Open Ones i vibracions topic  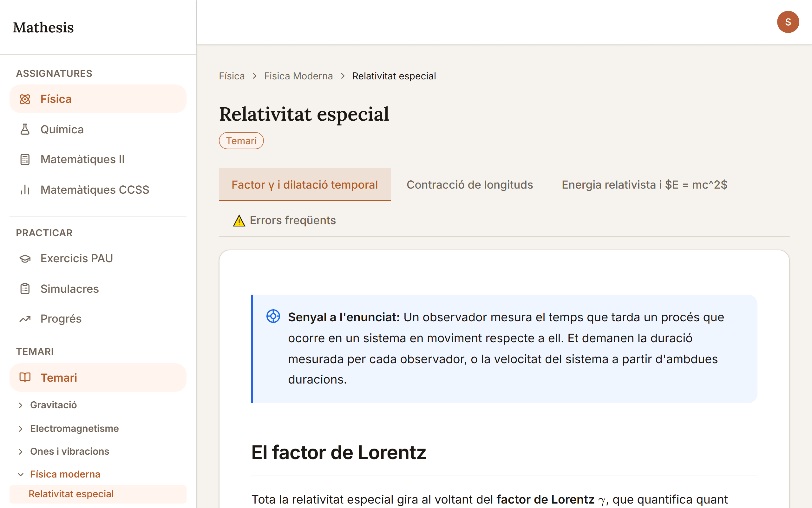70,451
